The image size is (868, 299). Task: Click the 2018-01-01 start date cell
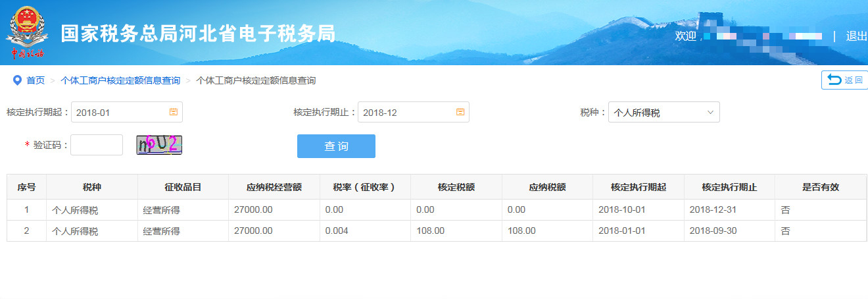tap(639, 231)
